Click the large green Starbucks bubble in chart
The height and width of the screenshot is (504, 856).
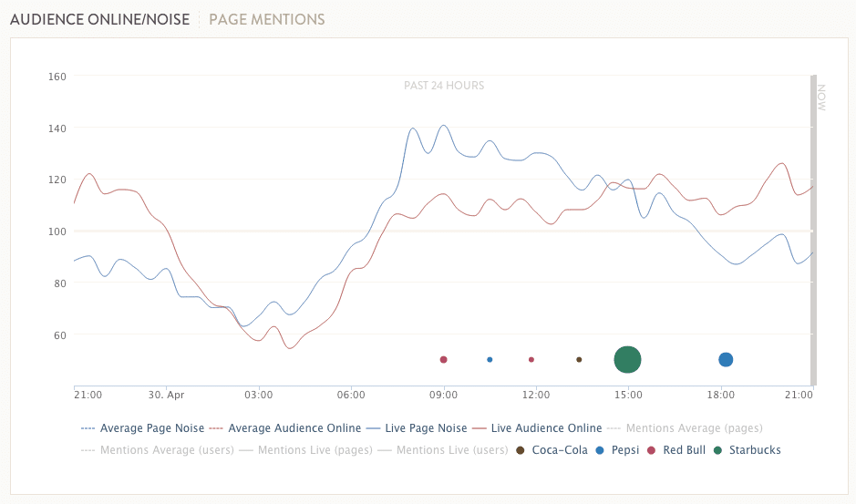click(627, 360)
